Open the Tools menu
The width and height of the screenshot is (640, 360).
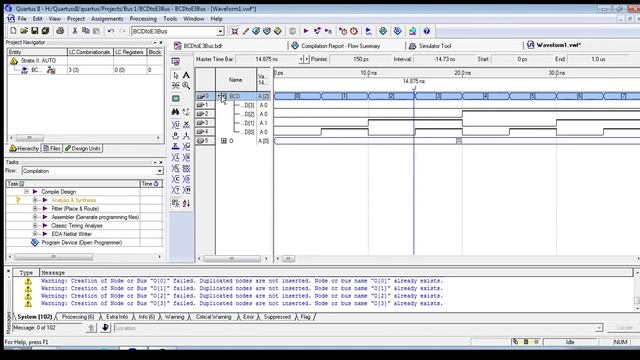pyautogui.click(x=170, y=19)
